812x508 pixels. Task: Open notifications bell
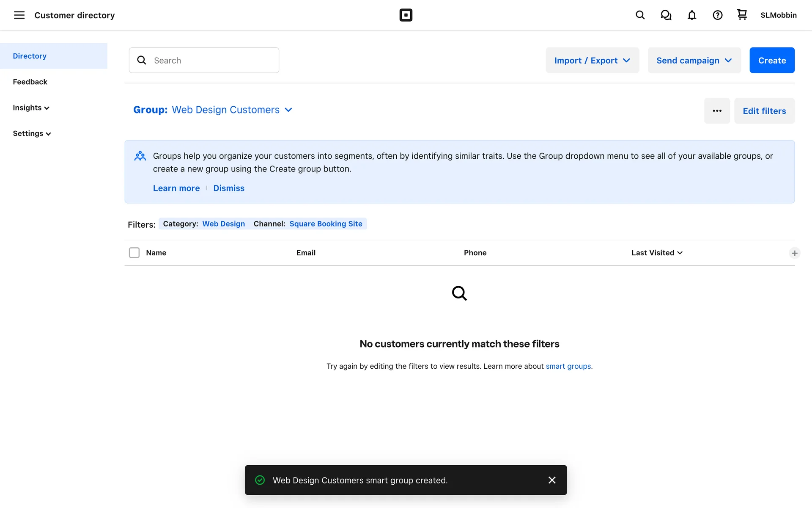(x=691, y=15)
